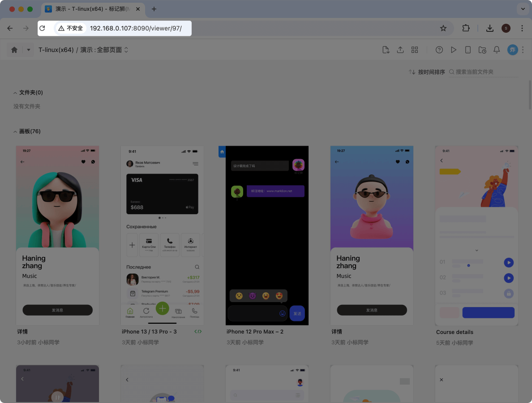Open the export/download document icon in toolbar
This screenshot has height=403, width=532.
click(x=386, y=50)
